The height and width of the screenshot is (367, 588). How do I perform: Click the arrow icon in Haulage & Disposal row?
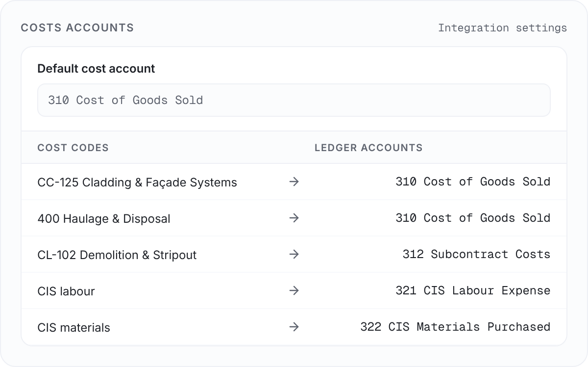(x=294, y=218)
